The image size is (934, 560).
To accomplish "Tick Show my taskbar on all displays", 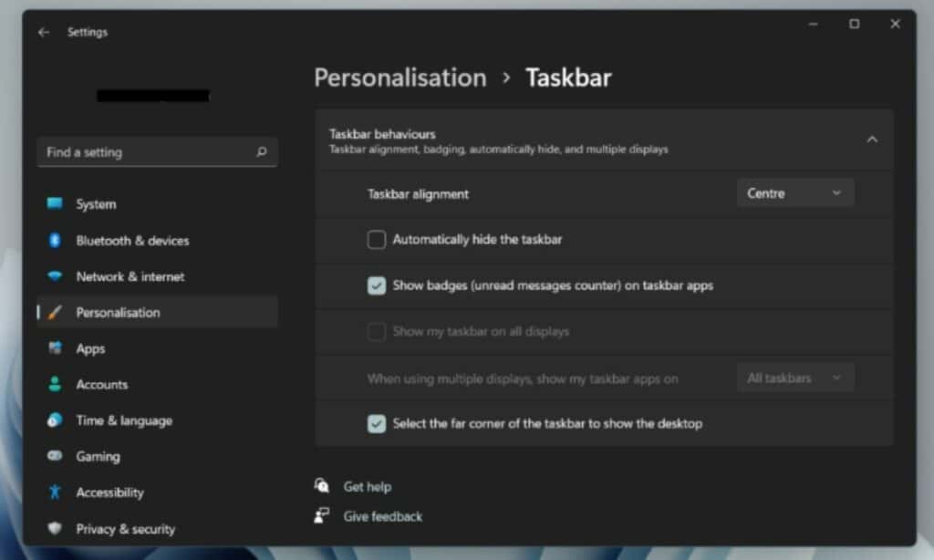I will (377, 331).
